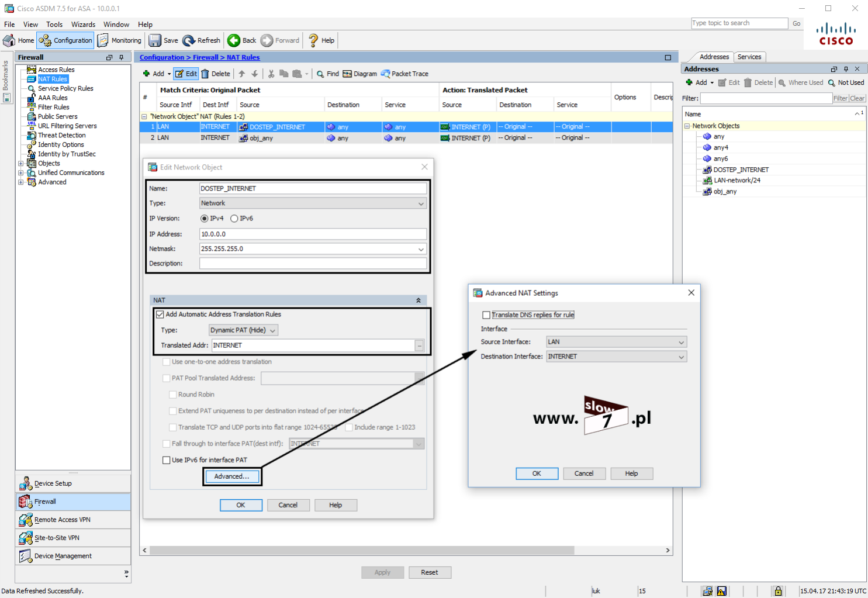Click the Reset button
The width and height of the screenshot is (868, 598).
point(430,572)
